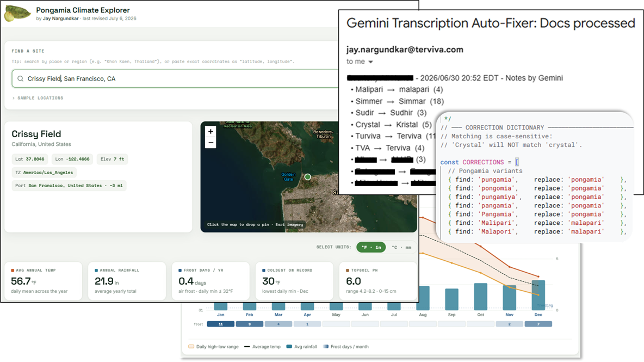
Task: Click the December frost cell showing 7
Action: pos(538,324)
